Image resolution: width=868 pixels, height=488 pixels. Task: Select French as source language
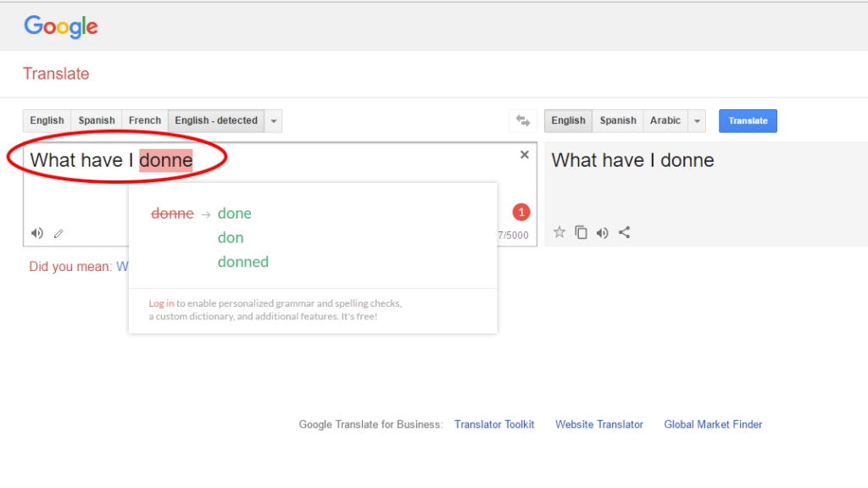pos(144,120)
